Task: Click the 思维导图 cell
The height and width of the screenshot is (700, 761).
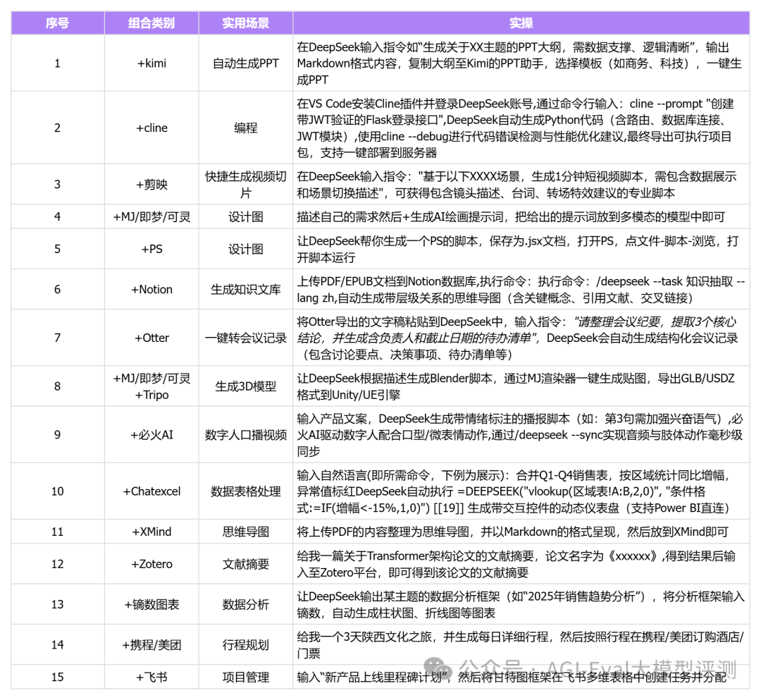Action: coord(246,532)
